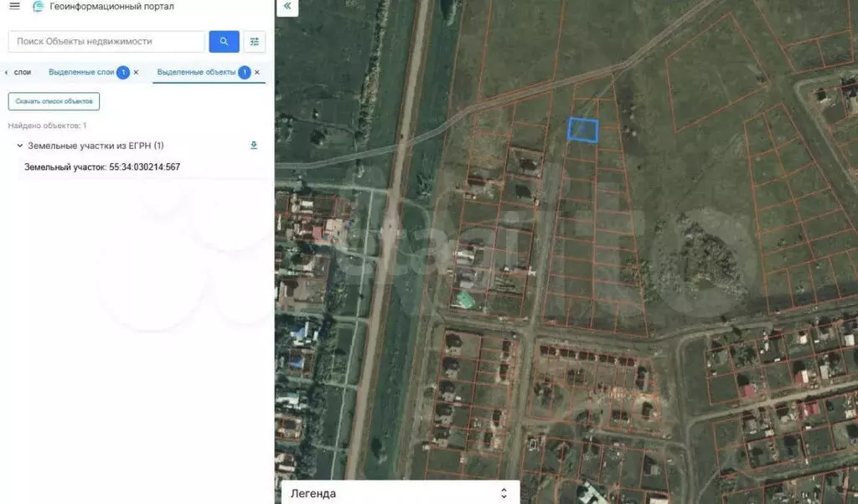Click the blue counter badge on Выделенные объекты
The image size is (858, 504).
(x=244, y=72)
